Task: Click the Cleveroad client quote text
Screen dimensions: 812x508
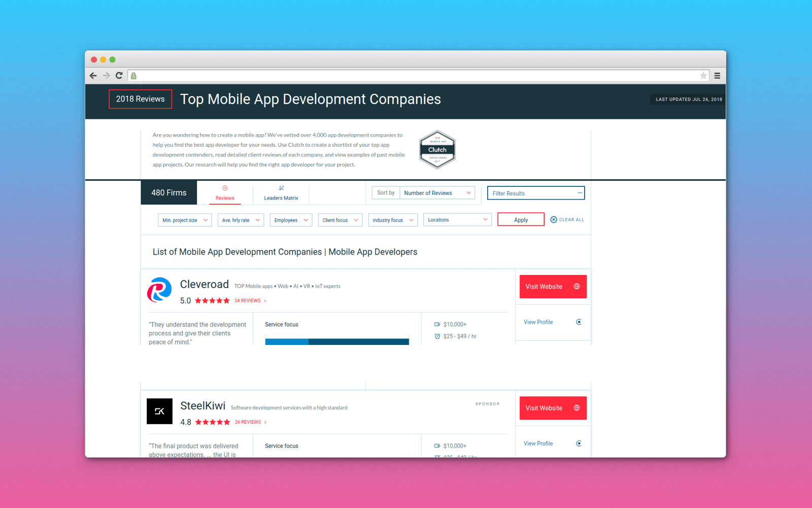Action: tap(197, 333)
